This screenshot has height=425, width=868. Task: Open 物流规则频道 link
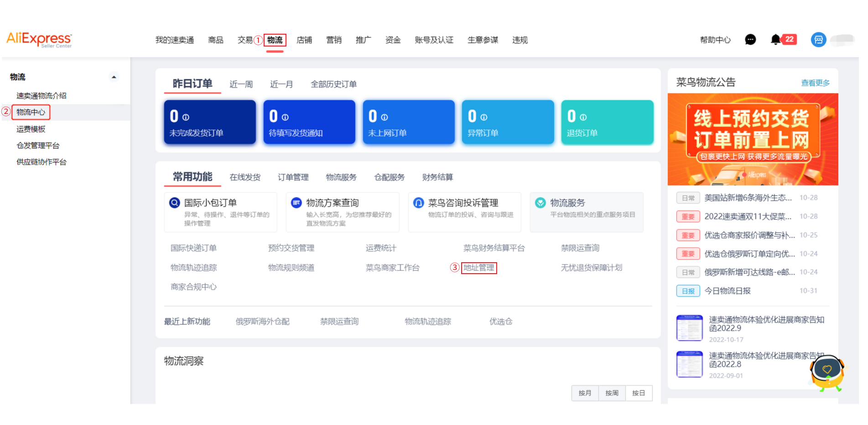(291, 268)
